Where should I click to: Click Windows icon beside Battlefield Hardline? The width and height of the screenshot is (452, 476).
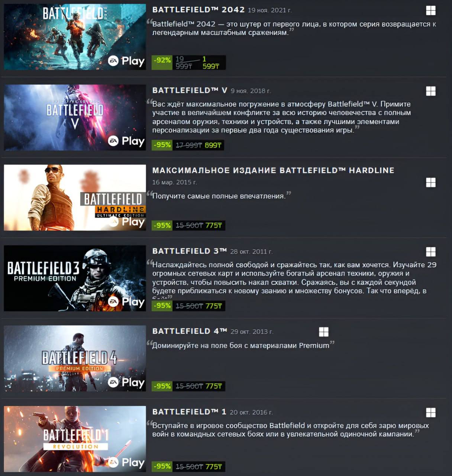tap(430, 183)
